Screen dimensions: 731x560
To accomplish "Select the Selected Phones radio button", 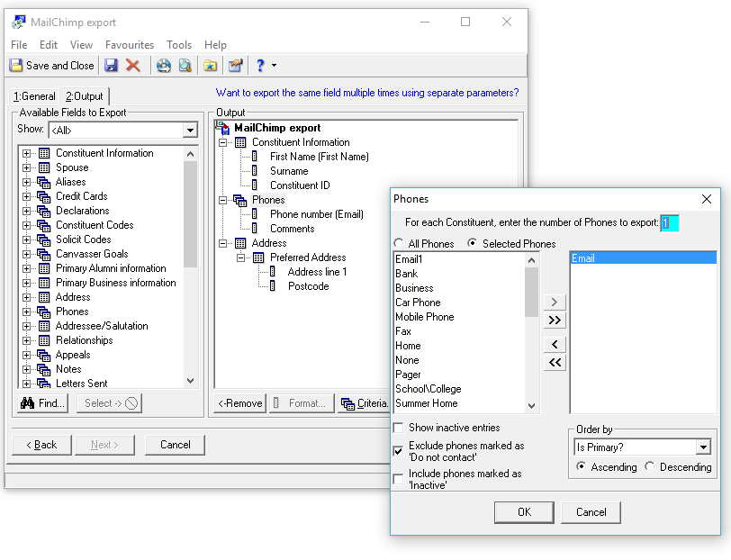I will [x=473, y=243].
